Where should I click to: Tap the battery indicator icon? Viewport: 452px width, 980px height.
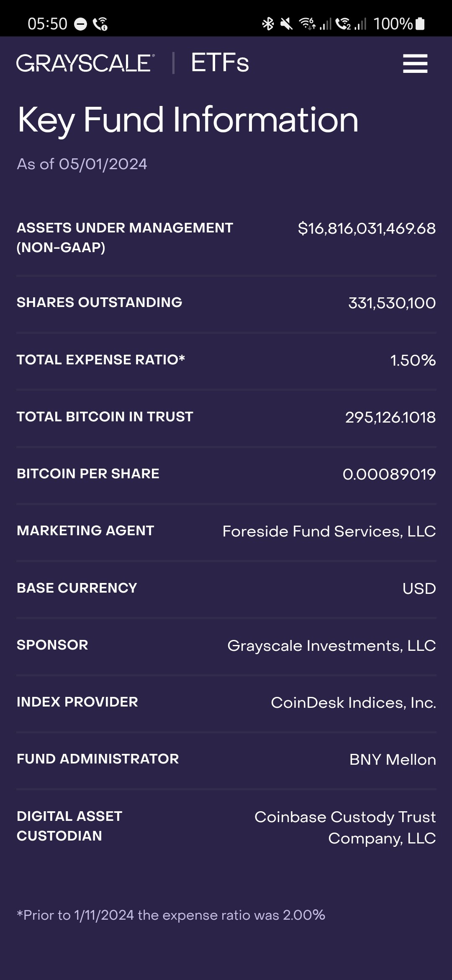421,24
